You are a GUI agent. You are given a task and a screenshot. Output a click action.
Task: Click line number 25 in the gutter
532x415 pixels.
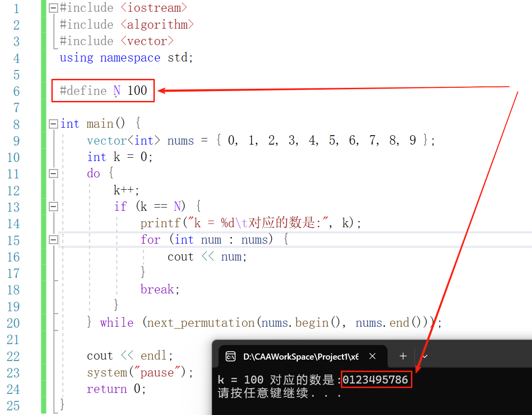point(13,406)
